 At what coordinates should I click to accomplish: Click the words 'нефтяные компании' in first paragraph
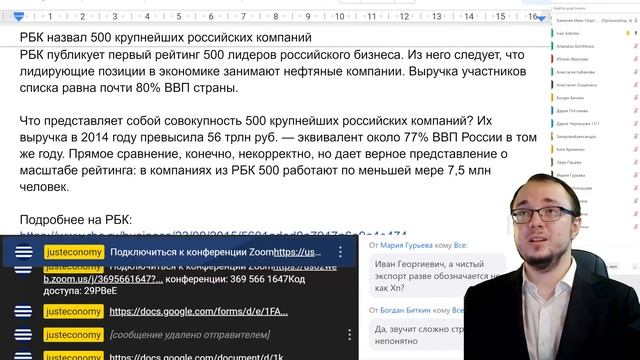344,71
